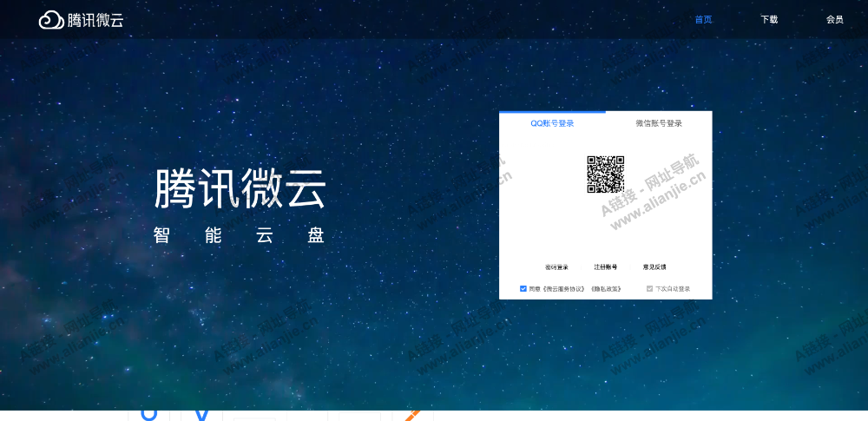
Task: Click the 腾讯微云 cloud logo icon
Action: coord(51,20)
